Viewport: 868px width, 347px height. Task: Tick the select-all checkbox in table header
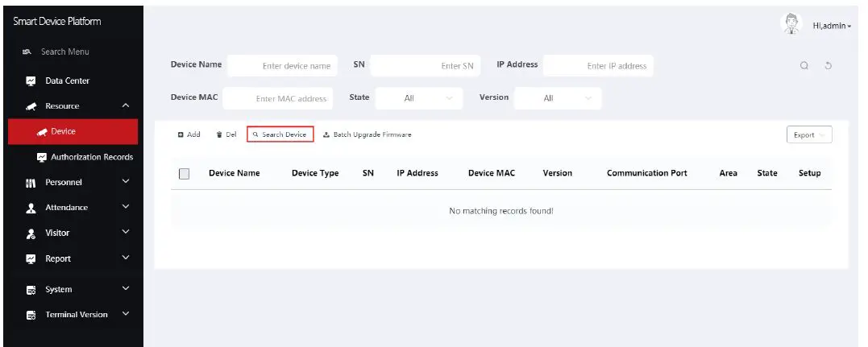tap(184, 173)
